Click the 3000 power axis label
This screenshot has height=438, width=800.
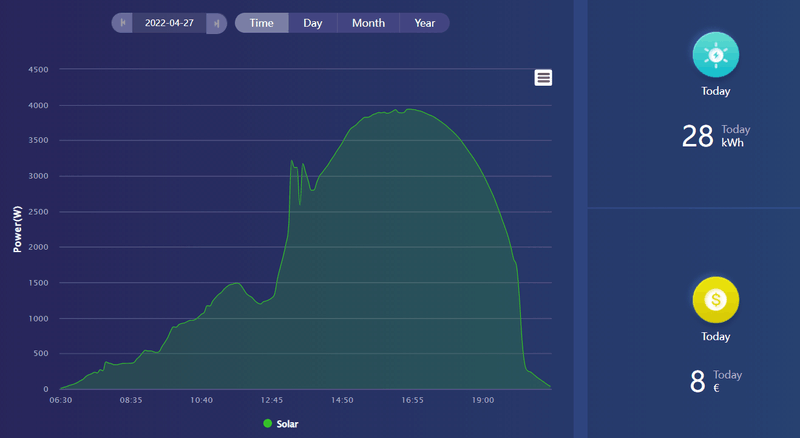38,176
